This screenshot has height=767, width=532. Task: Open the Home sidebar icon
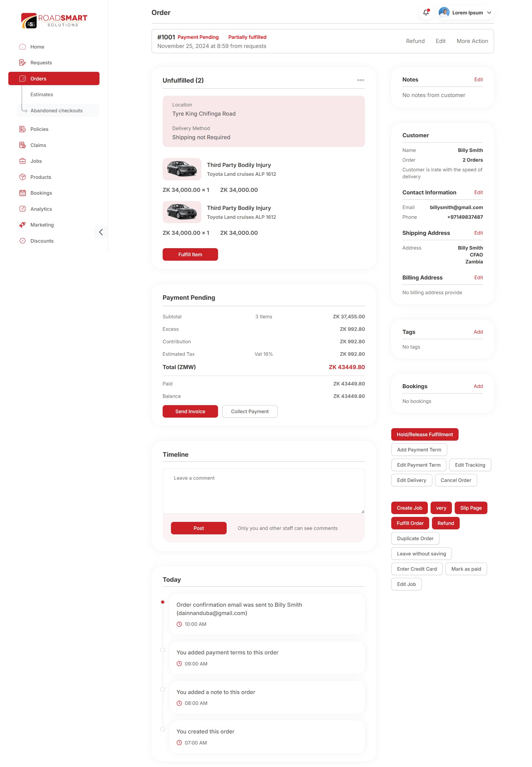(22, 47)
